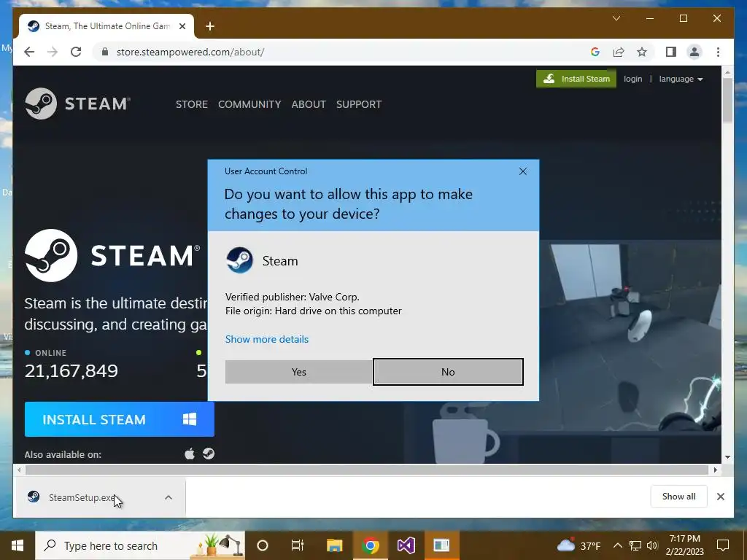The image size is (747, 560).
Task: Open a new Chrome tab
Action: [x=210, y=26]
